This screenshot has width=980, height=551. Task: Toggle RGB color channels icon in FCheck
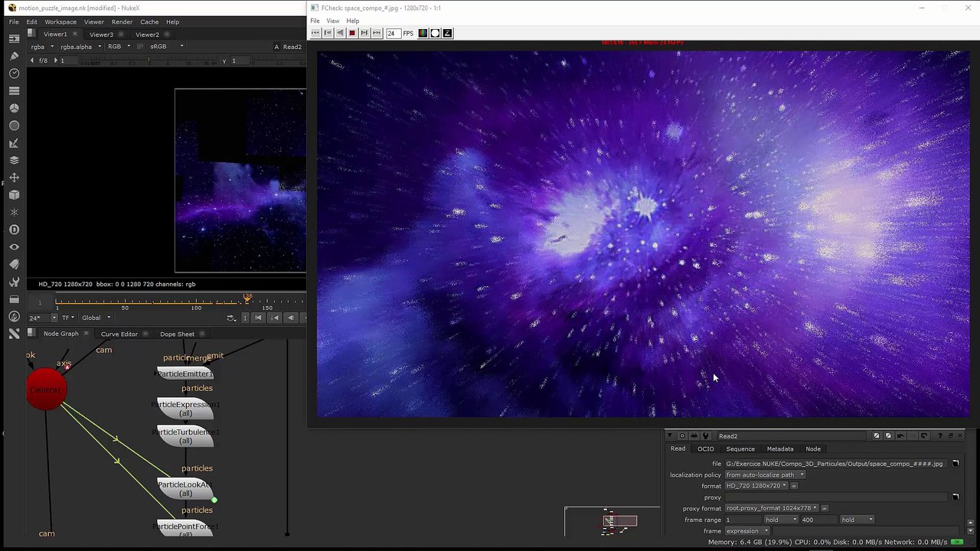click(x=423, y=33)
